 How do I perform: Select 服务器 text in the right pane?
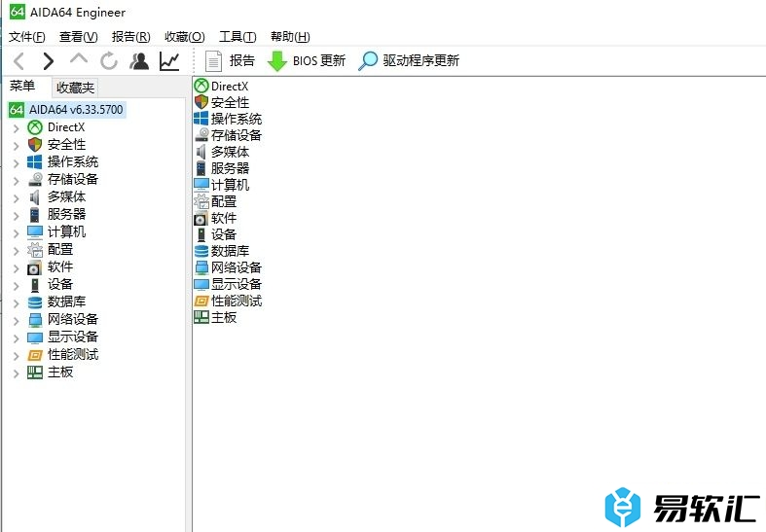pyautogui.click(x=230, y=169)
